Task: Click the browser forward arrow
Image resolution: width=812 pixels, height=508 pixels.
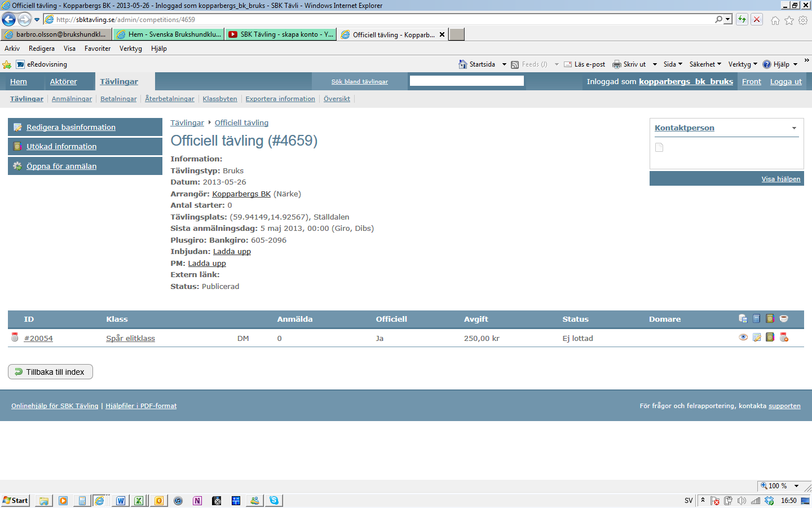Action: point(24,20)
